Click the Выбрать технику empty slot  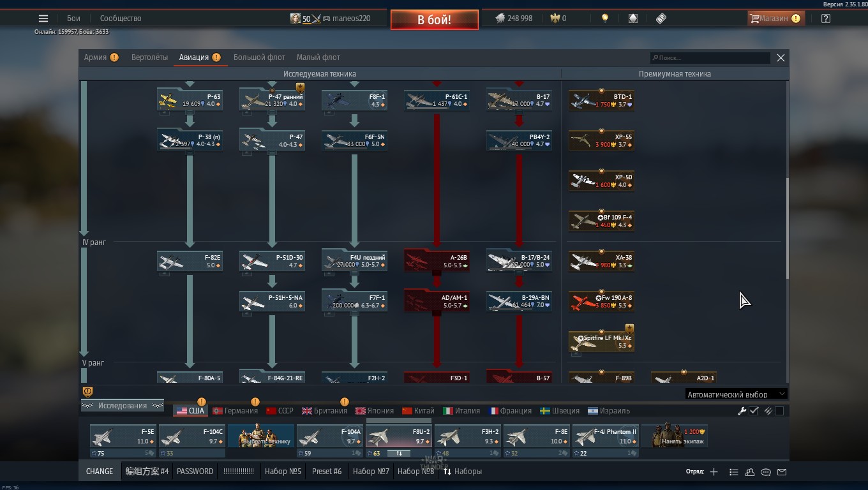point(261,436)
